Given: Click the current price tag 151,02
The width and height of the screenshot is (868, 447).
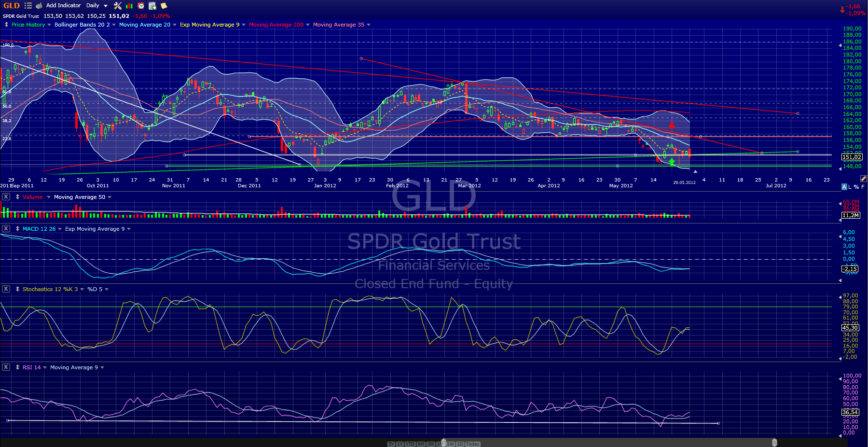Looking at the screenshot, I should click(852, 157).
